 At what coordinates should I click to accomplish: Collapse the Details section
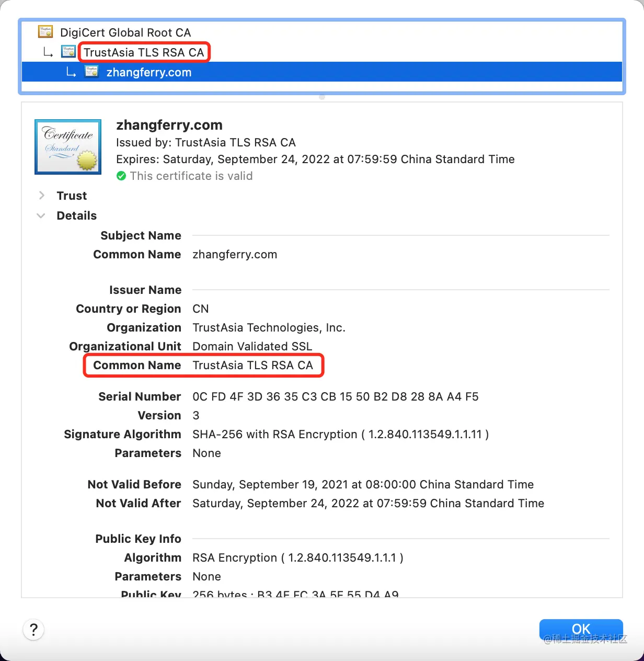point(41,215)
